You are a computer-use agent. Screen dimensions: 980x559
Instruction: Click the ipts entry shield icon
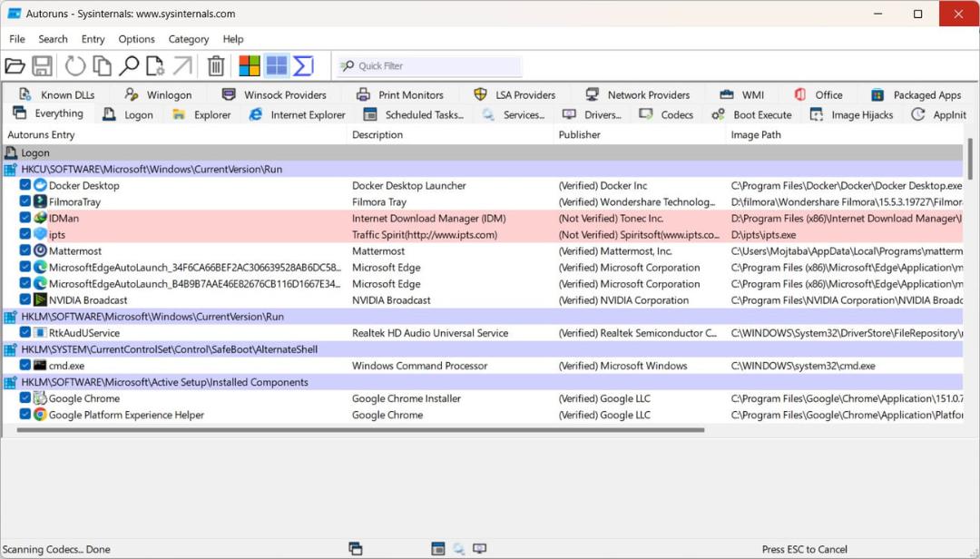(x=40, y=234)
